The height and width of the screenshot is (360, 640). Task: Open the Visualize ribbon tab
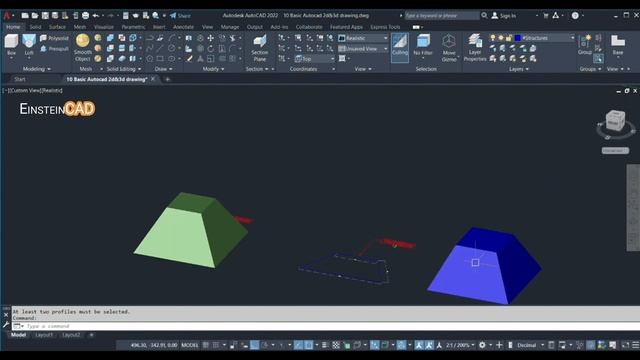coord(104,27)
